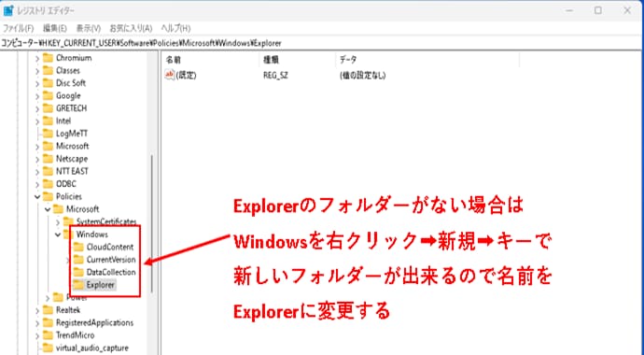Viewport: 644px width, 355px height.
Task: Select the Chromium folder icon
Action: pos(49,58)
